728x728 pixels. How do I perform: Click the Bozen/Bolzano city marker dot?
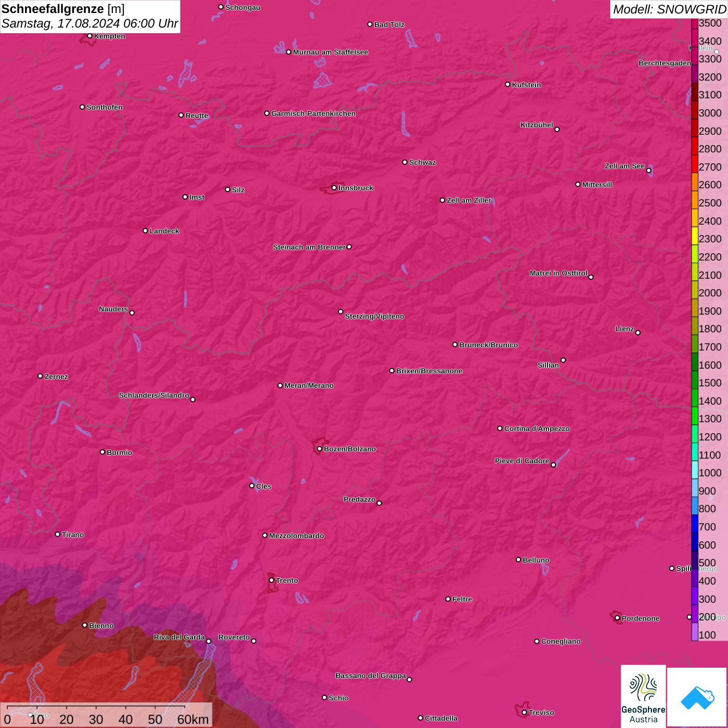pyautogui.click(x=319, y=449)
